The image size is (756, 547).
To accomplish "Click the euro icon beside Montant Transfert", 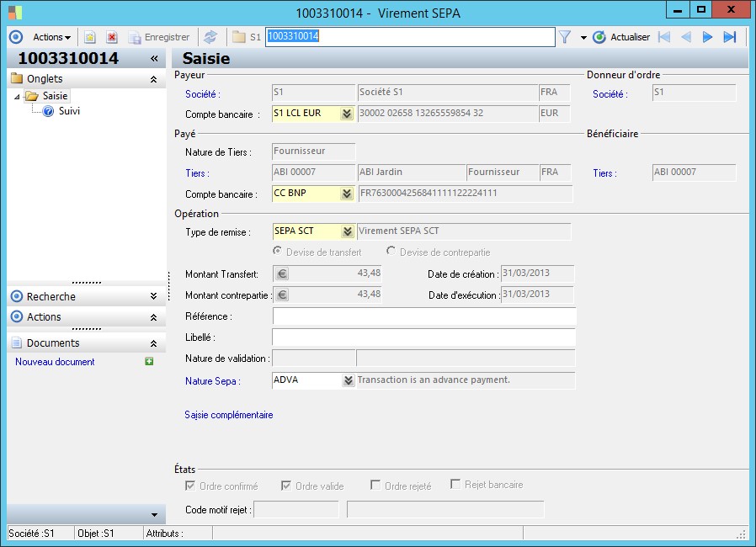I will (282, 273).
